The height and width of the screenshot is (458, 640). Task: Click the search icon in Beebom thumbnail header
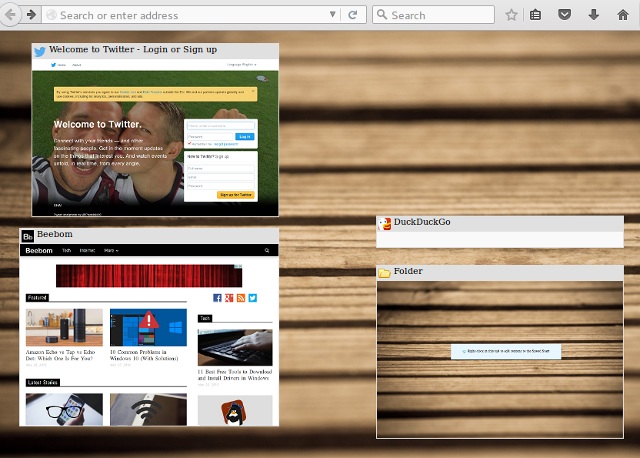tap(267, 250)
